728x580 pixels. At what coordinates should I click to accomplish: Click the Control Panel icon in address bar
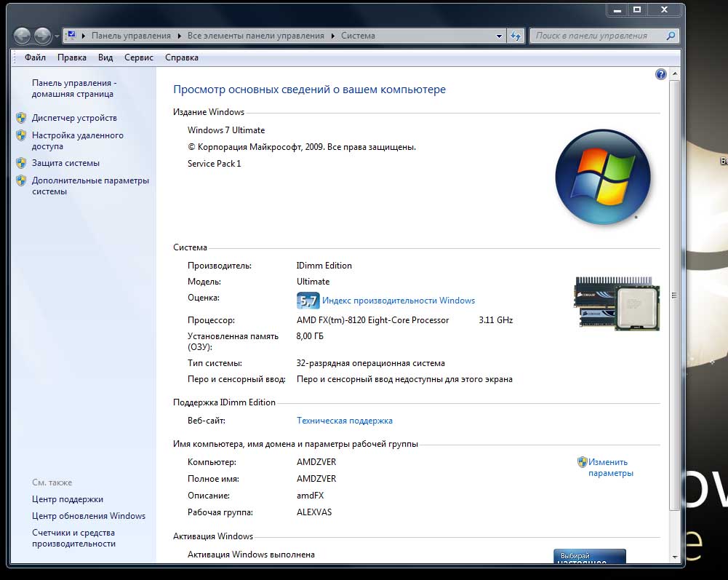pyautogui.click(x=71, y=36)
